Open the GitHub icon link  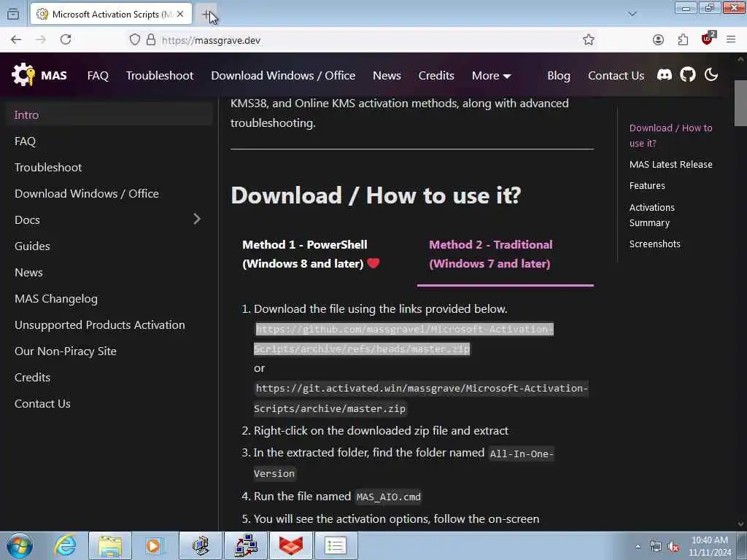point(687,75)
